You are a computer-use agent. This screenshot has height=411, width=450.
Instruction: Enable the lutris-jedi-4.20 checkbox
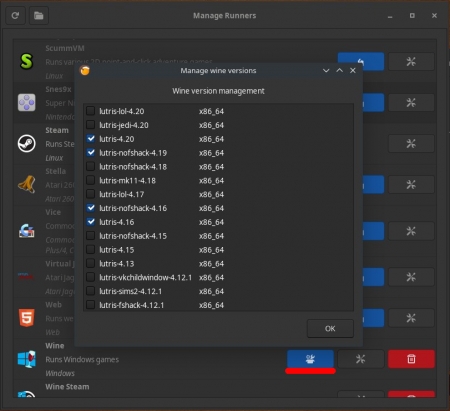90,125
